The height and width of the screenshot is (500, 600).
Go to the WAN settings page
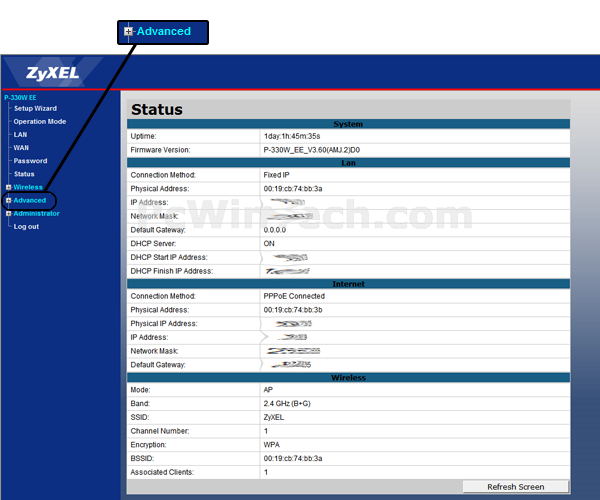click(x=21, y=148)
